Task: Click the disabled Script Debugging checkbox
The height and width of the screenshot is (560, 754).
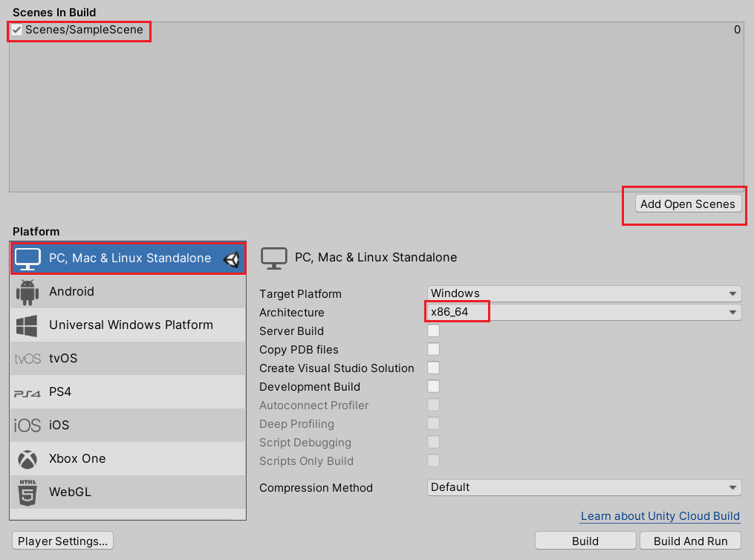Action: pos(433,442)
